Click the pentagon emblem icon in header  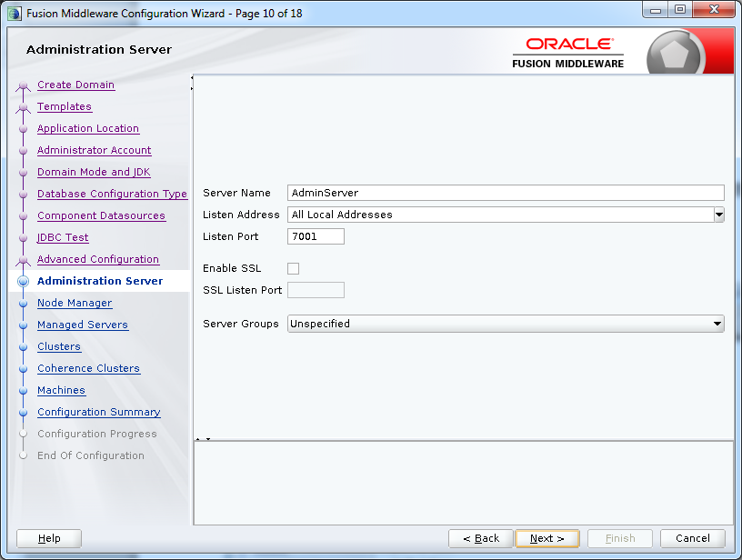[x=674, y=54]
